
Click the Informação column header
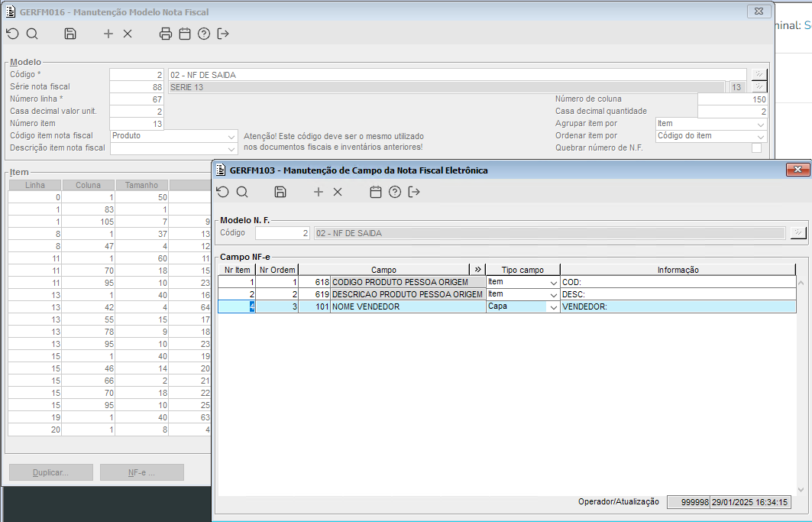click(x=678, y=270)
